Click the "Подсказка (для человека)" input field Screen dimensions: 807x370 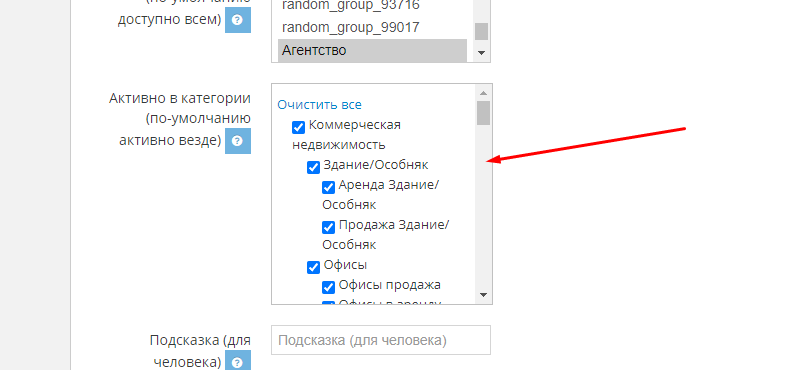coord(381,340)
